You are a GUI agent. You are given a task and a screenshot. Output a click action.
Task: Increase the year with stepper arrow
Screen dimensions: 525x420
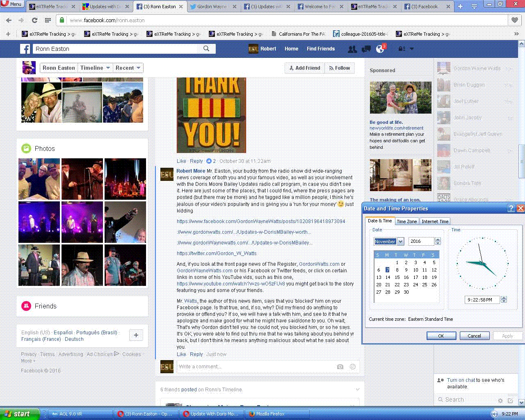point(438,240)
